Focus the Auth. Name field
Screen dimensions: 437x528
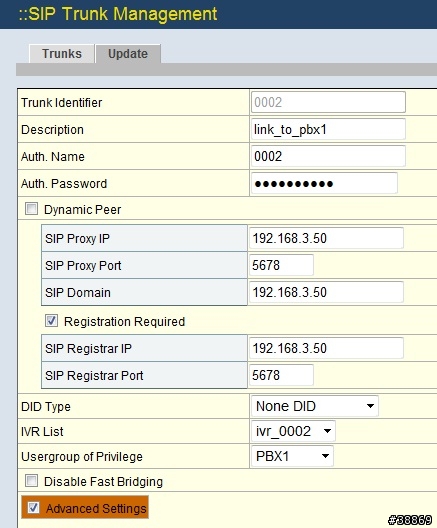click(x=328, y=156)
